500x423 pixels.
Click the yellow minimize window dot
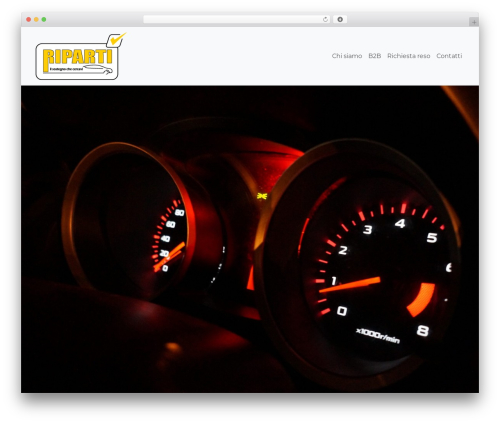tap(36, 19)
